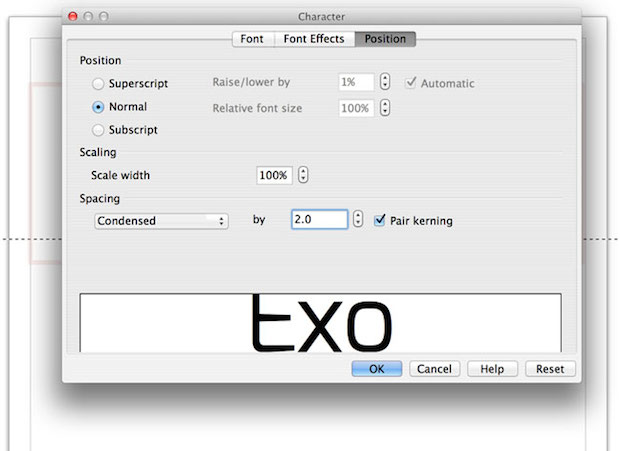This screenshot has height=451, width=620.
Task: Click the Scale width stepper arrows
Action: 304,175
